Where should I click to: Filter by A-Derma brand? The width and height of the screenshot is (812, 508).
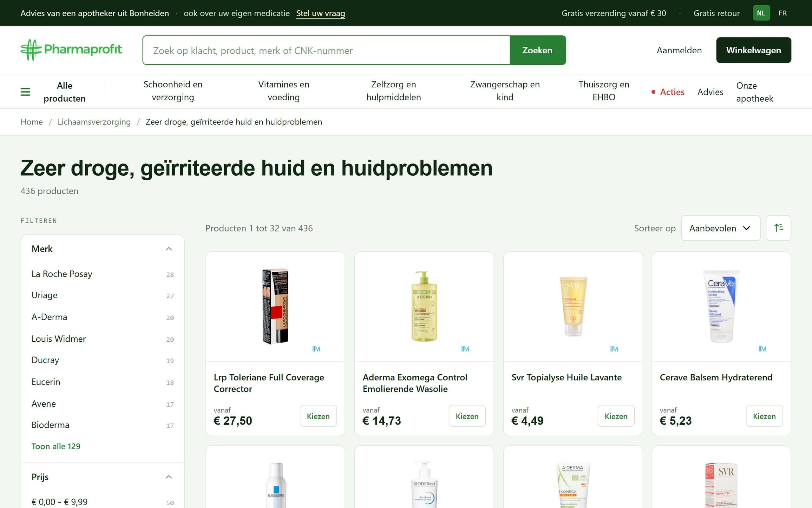coord(102,317)
